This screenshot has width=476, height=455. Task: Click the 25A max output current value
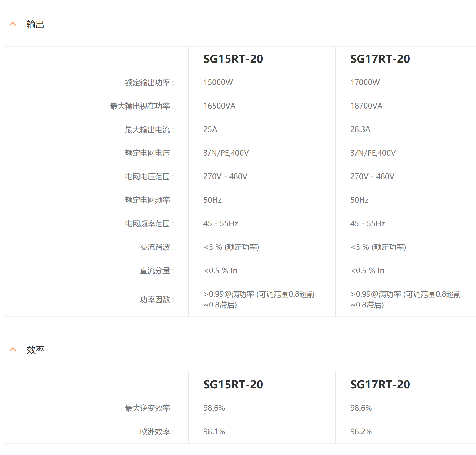(x=210, y=129)
